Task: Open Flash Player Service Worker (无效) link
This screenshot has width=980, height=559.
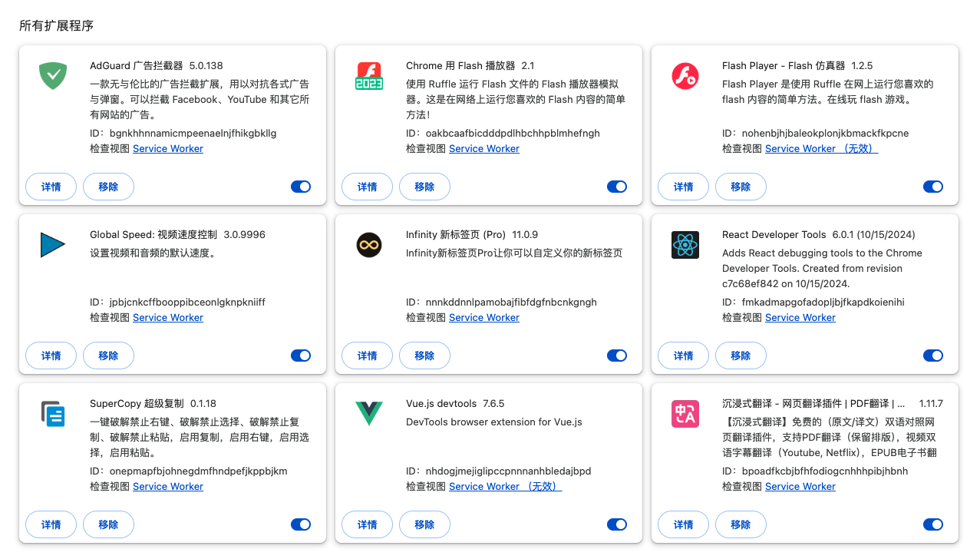Action: pyautogui.click(x=821, y=148)
